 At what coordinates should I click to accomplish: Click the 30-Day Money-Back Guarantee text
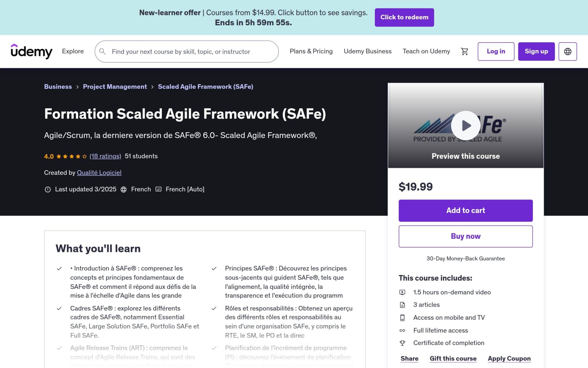[x=465, y=258]
